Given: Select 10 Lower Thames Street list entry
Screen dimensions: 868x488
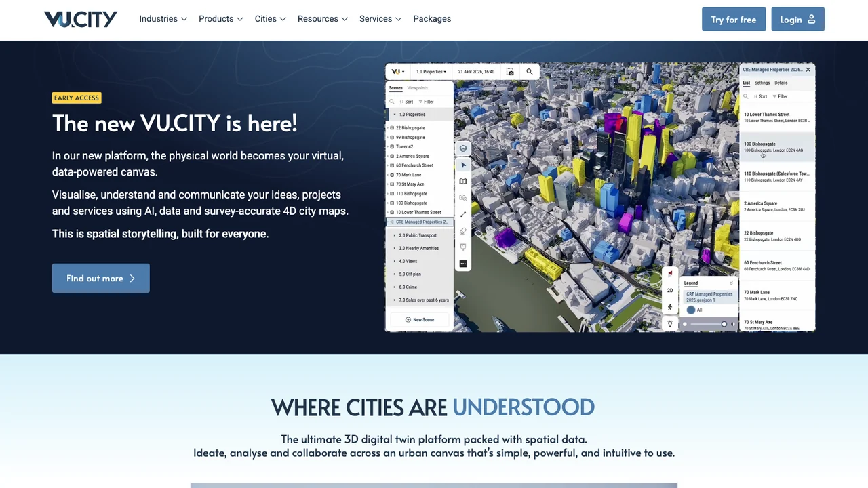Looking at the screenshot, I should 776,117.
